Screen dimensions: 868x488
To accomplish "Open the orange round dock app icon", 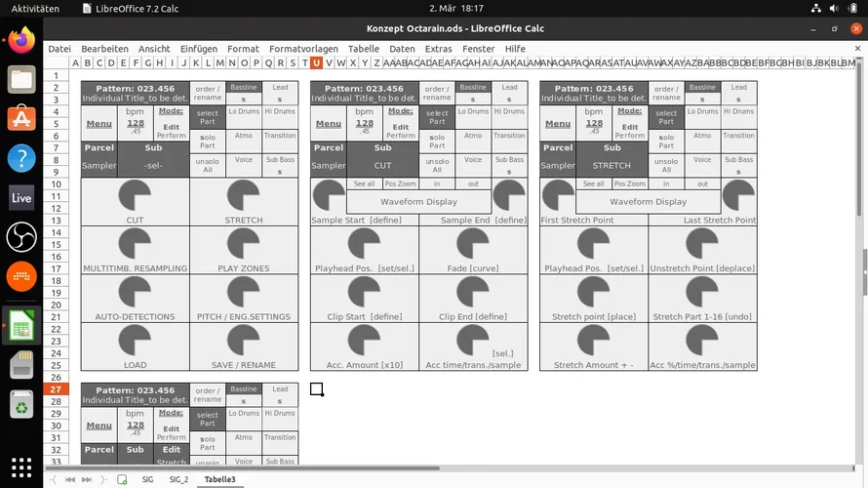I will 21,276.
